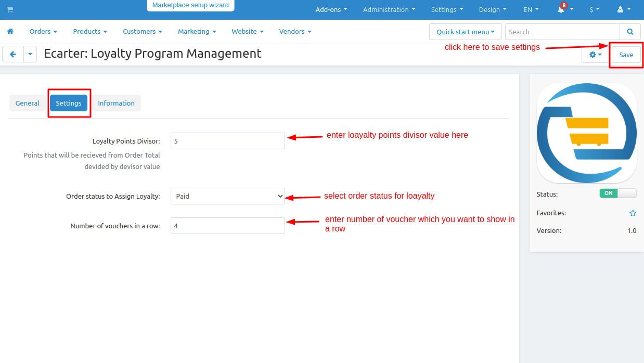Select the Settings tab

[69, 103]
